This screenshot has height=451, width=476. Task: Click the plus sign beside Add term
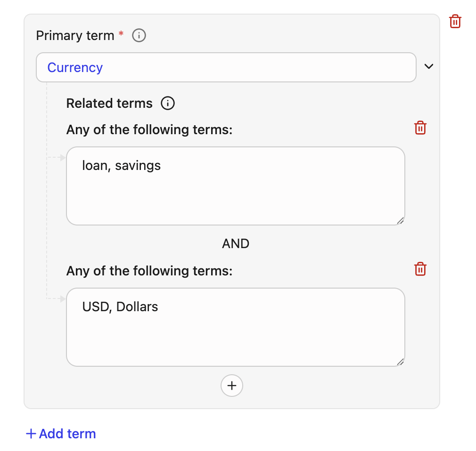[x=31, y=434]
